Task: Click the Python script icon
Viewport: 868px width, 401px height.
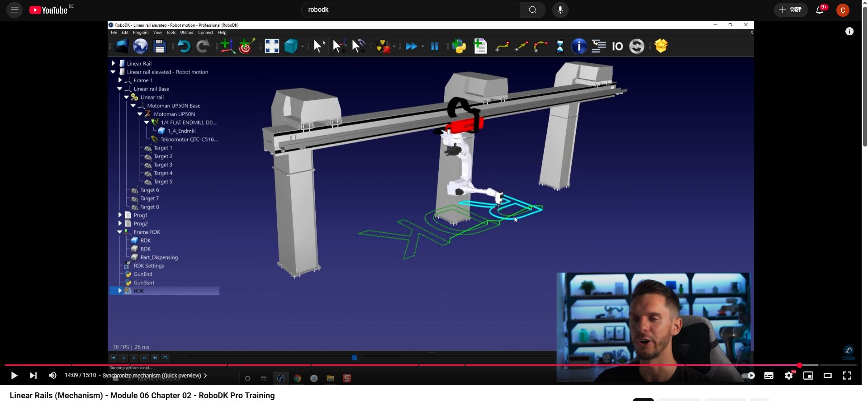Action: [x=459, y=46]
